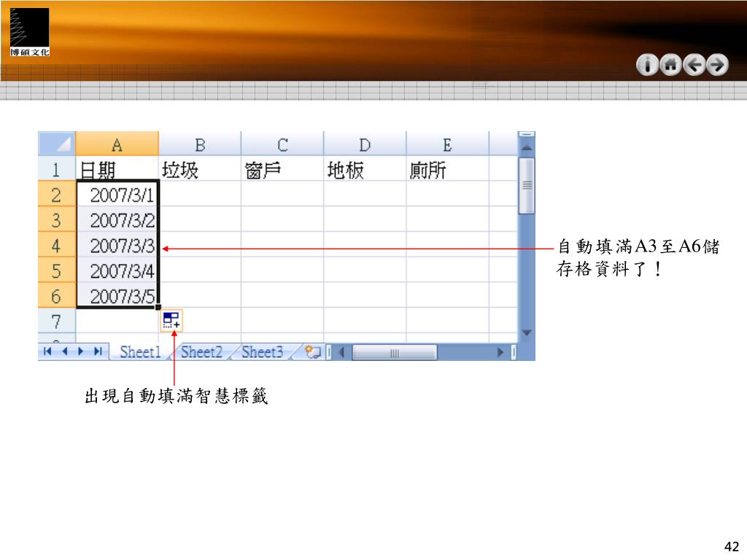Go to home slide via house icon
This screenshot has height=560, width=747.
[671, 65]
